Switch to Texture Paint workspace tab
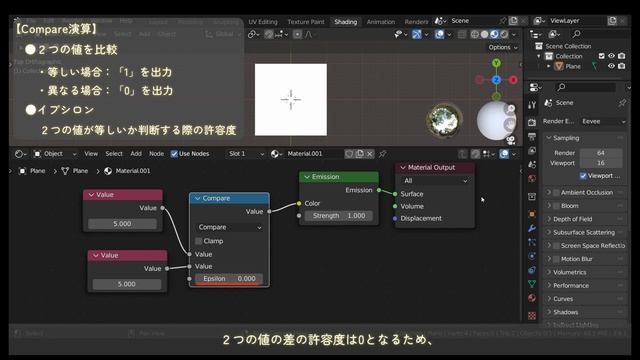640x360 pixels. point(306,22)
